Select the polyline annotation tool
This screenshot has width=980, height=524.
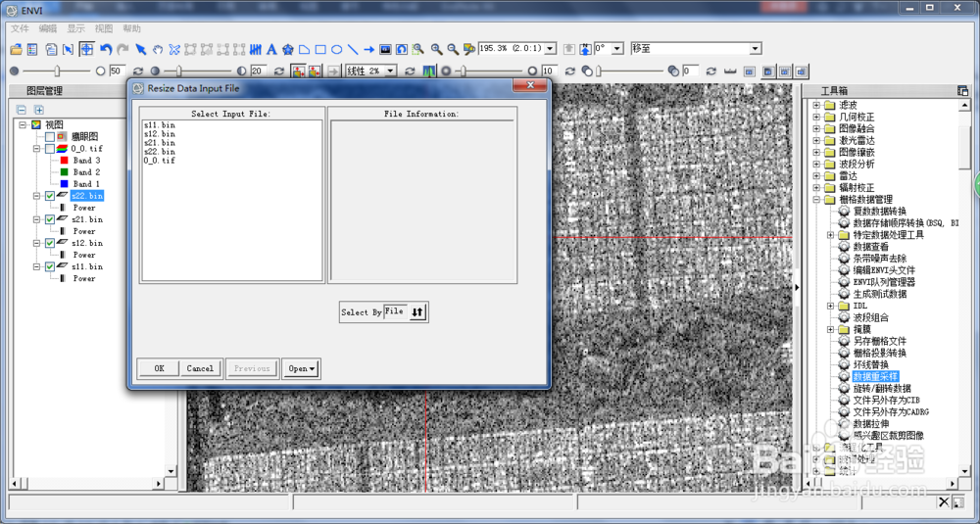(x=353, y=49)
